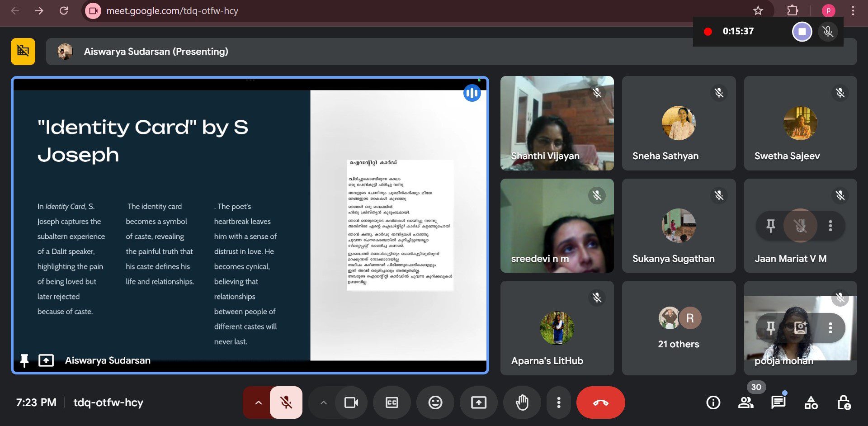
Task: Toggle the camera on or off
Action: point(351,402)
